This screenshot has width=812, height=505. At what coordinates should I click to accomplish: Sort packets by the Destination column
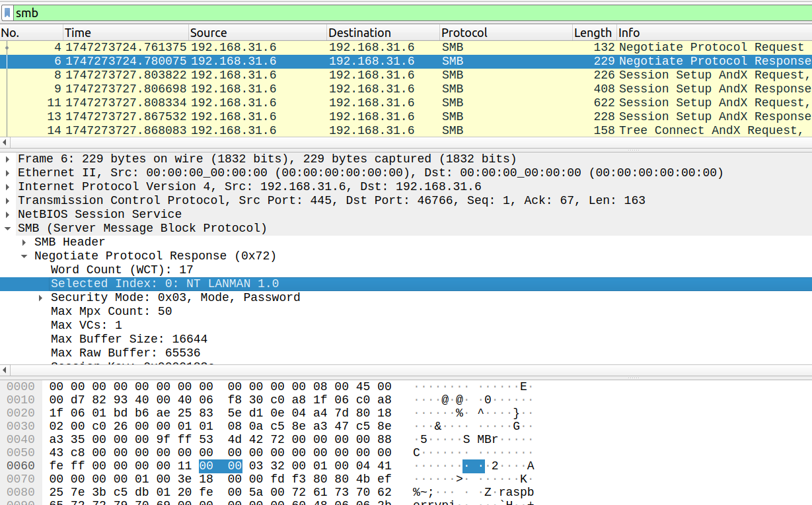click(383, 33)
